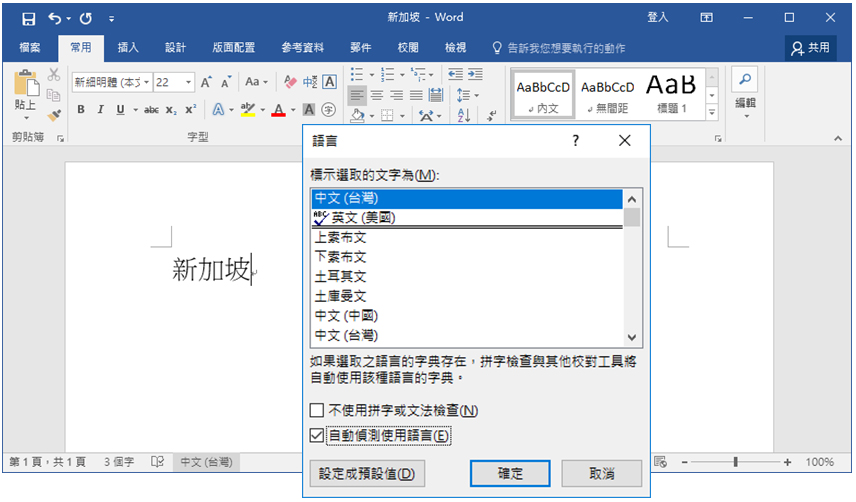Click the Save icon in quick access toolbar
Image resolution: width=856 pixels, height=502 pixels.
click(x=28, y=19)
